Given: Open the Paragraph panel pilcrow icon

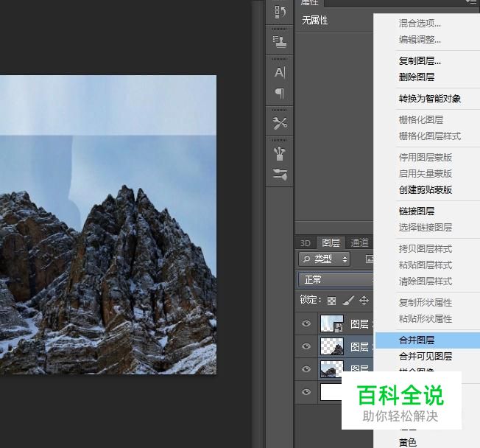Looking at the screenshot, I should 280,93.
